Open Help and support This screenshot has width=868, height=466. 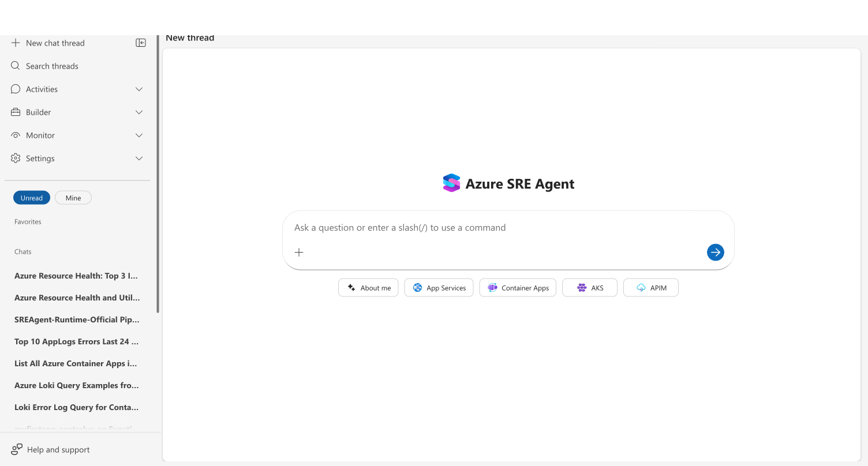(x=51, y=449)
